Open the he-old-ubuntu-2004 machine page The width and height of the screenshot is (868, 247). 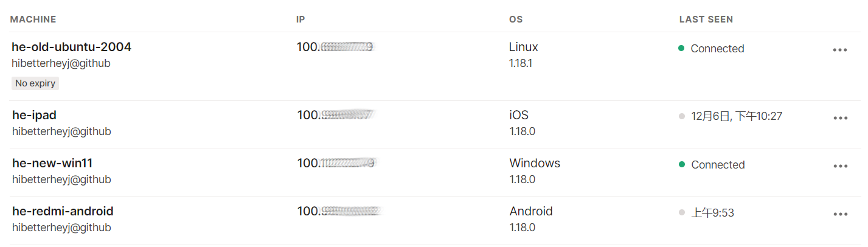(71, 47)
